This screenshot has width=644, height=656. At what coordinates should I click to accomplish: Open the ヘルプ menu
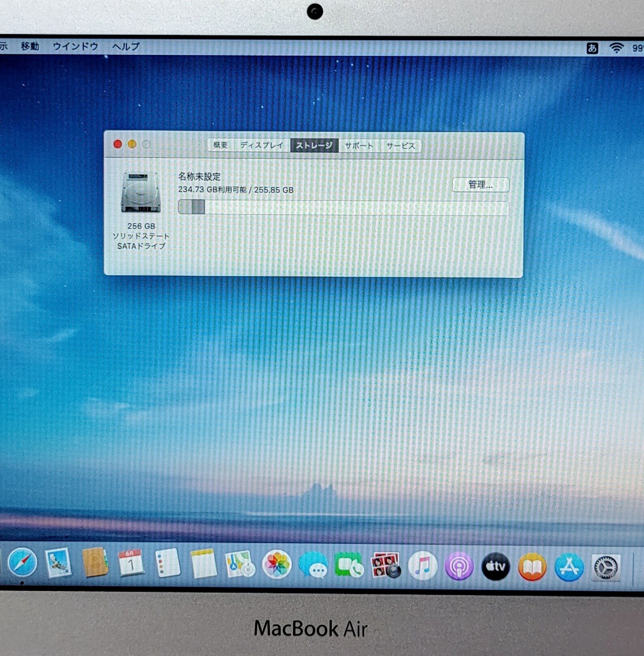pos(125,46)
